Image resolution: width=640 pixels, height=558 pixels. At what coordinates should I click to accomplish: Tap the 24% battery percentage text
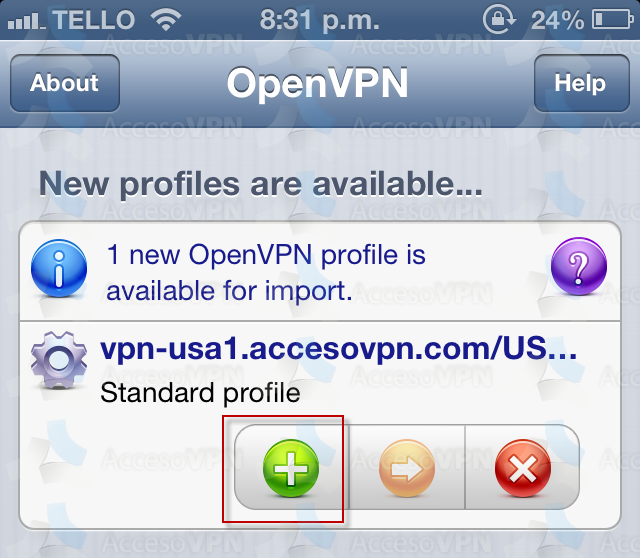click(x=558, y=20)
